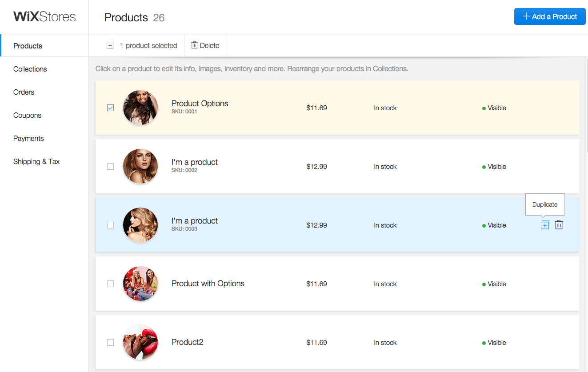Screen dimensions: 588x372
Task: Deselect all products using the minus checkbox
Action: pyautogui.click(x=110, y=45)
